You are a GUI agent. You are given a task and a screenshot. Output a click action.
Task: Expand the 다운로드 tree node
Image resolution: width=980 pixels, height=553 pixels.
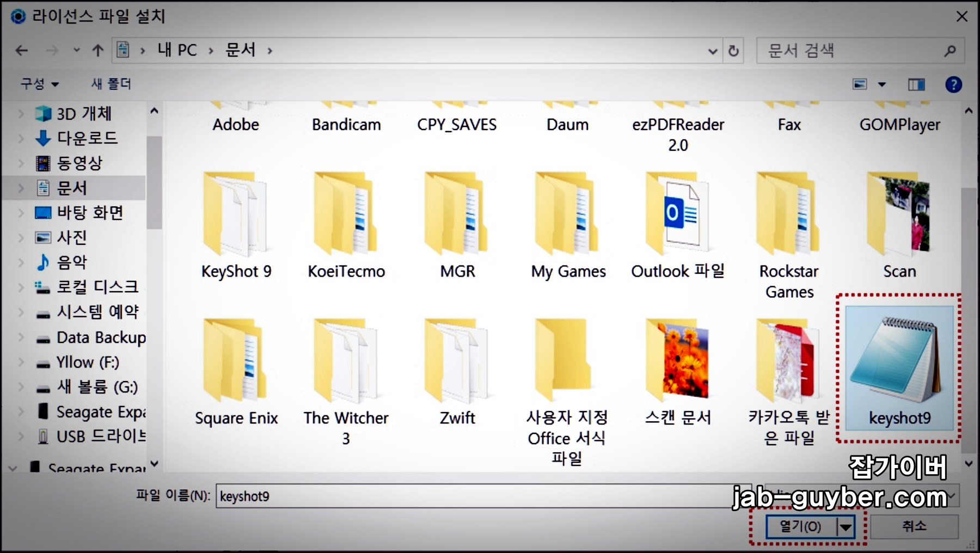(21, 138)
